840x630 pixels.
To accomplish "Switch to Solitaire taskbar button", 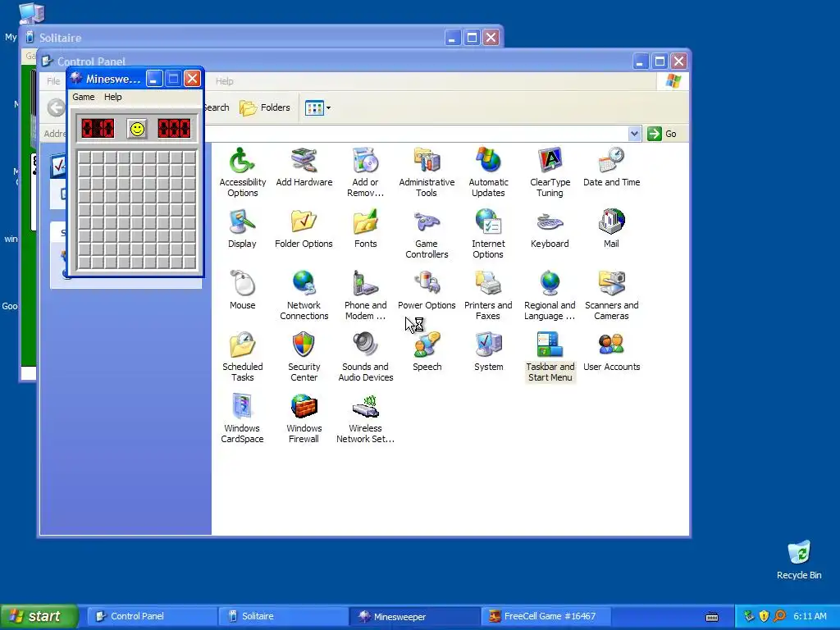I will 283,616.
